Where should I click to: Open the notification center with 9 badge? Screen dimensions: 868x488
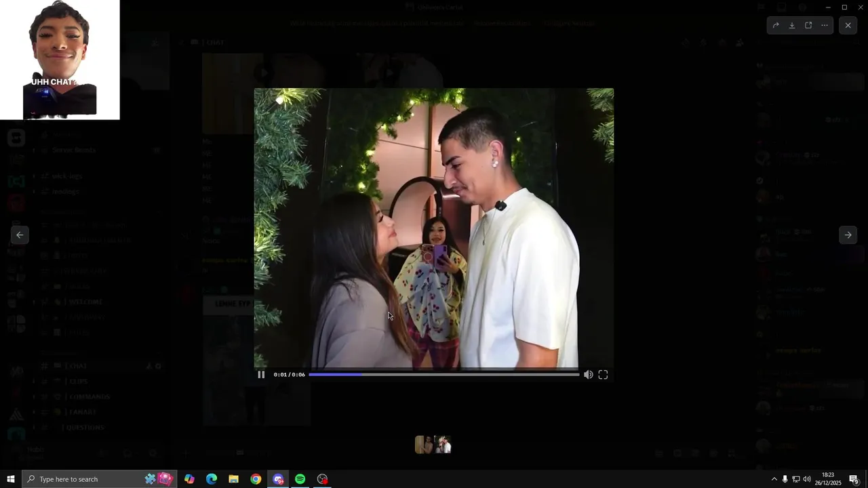pos(854,479)
